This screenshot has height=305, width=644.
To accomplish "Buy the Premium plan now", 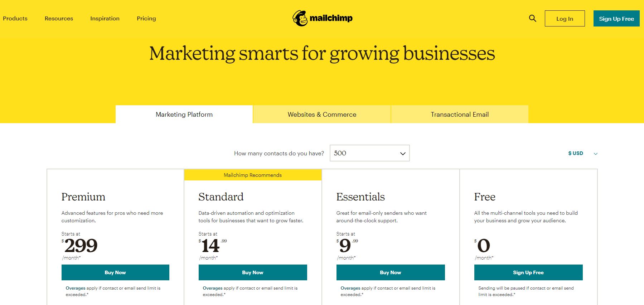I will [x=115, y=272].
